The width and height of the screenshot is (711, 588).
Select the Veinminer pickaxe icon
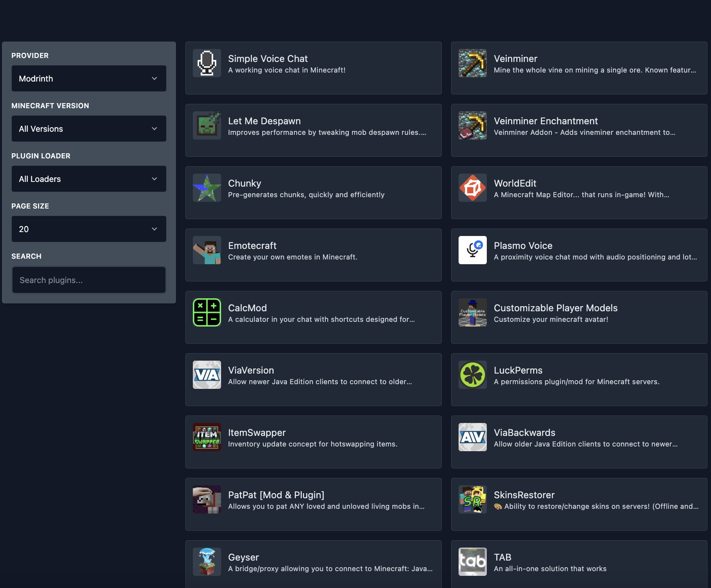click(x=472, y=63)
